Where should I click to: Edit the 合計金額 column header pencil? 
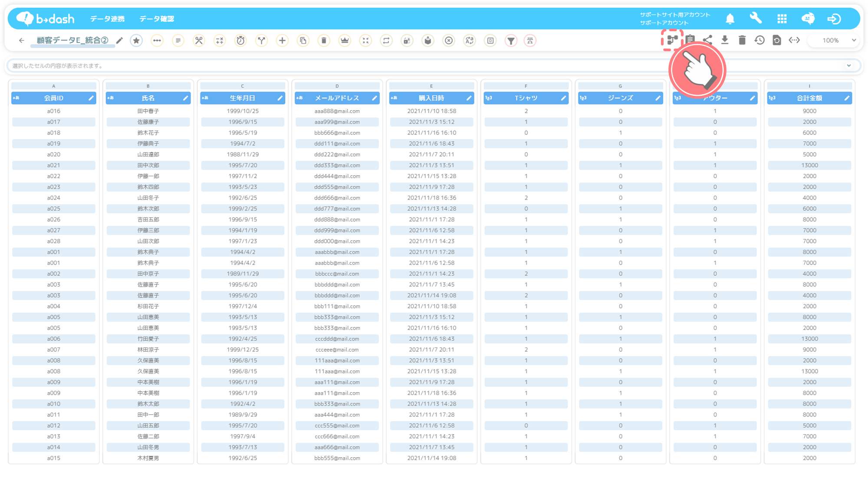click(847, 98)
